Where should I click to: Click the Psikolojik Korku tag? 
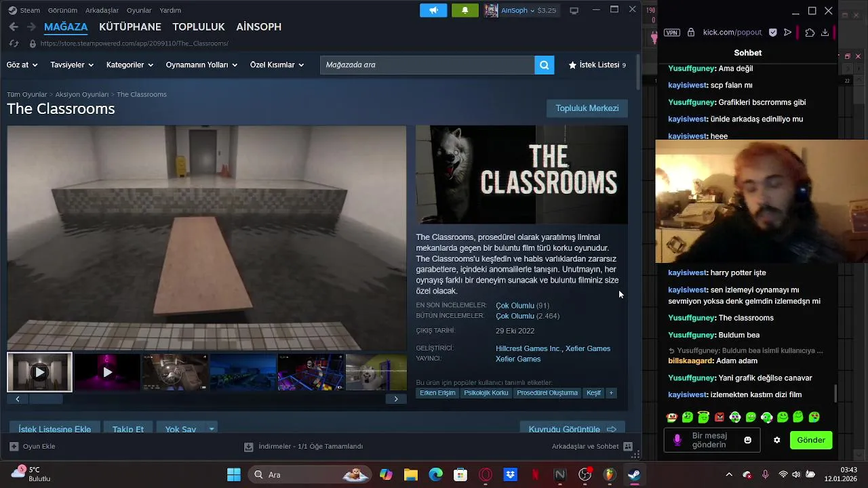(x=486, y=393)
